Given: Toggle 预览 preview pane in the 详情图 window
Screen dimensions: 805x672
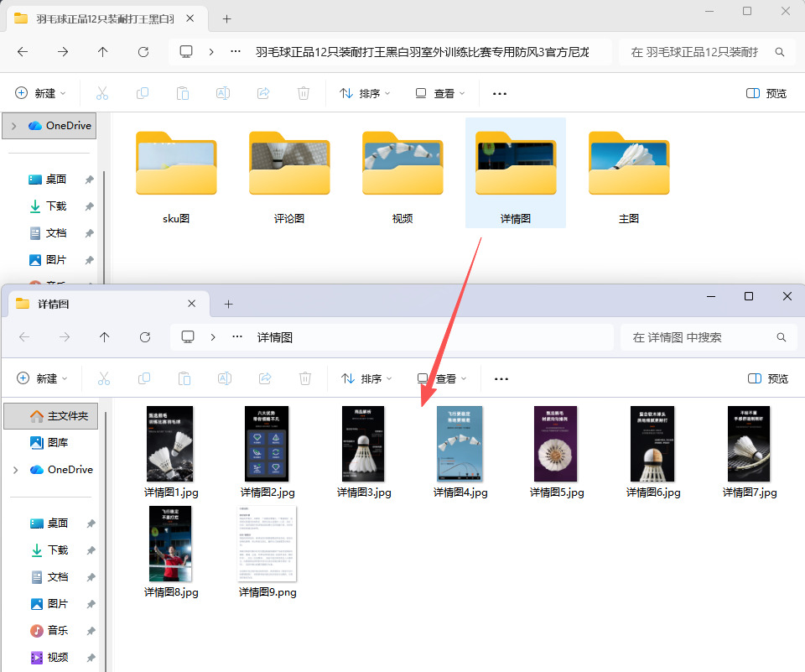Looking at the screenshot, I should click(x=767, y=378).
